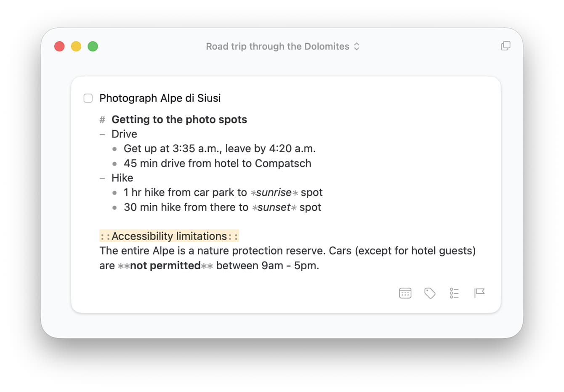Click the dash marker beside 'Drive'

(x=101, y=134)
